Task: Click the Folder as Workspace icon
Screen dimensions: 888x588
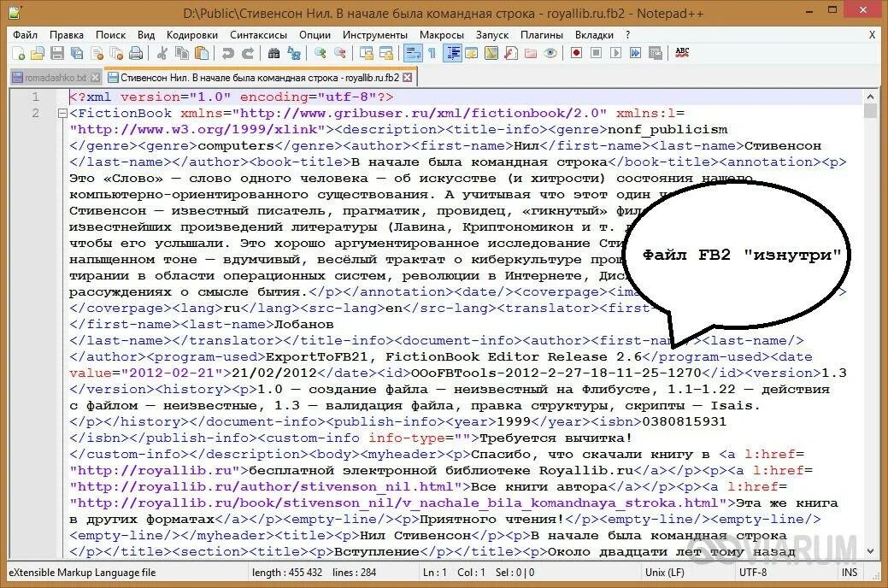Action: coord(530,53)
